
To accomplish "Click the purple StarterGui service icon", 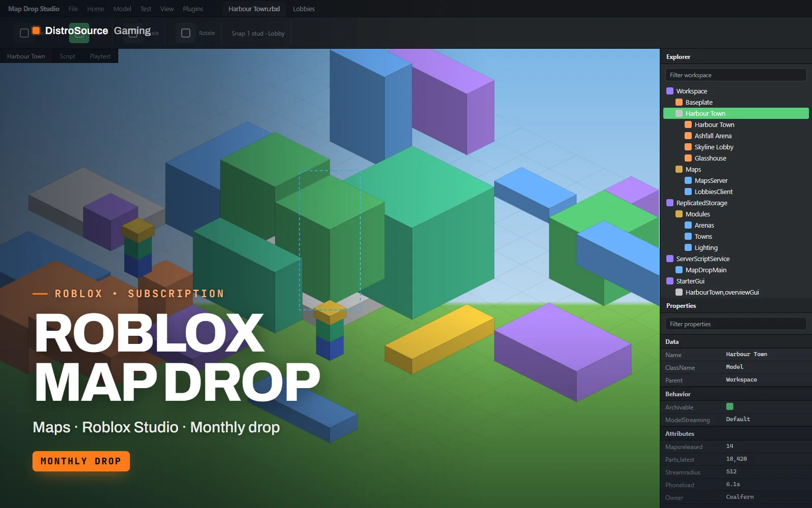I will [670, 281].
